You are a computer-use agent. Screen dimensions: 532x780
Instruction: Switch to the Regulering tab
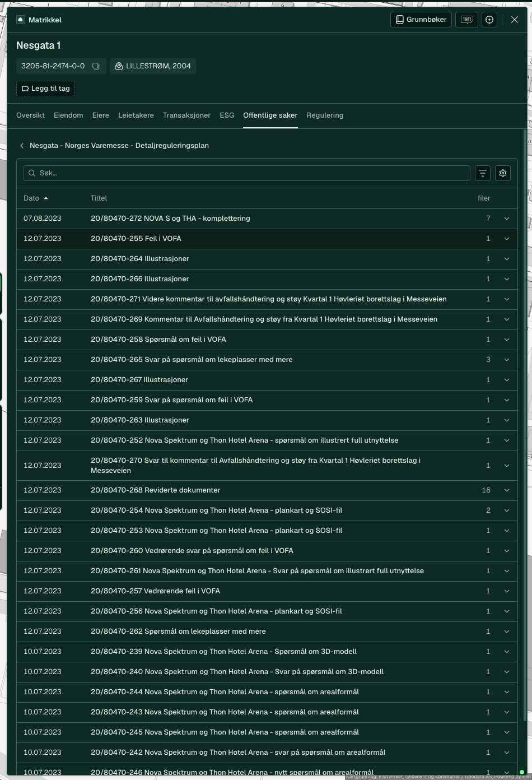click(x=325, y=115)
